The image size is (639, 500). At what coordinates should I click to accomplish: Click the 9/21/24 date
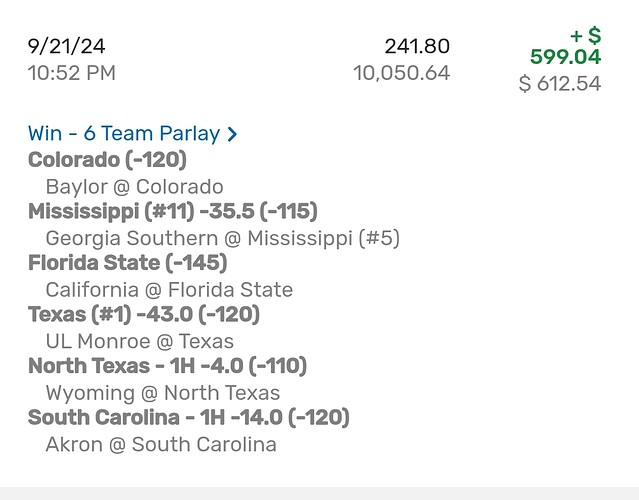[x=68, y=46]
